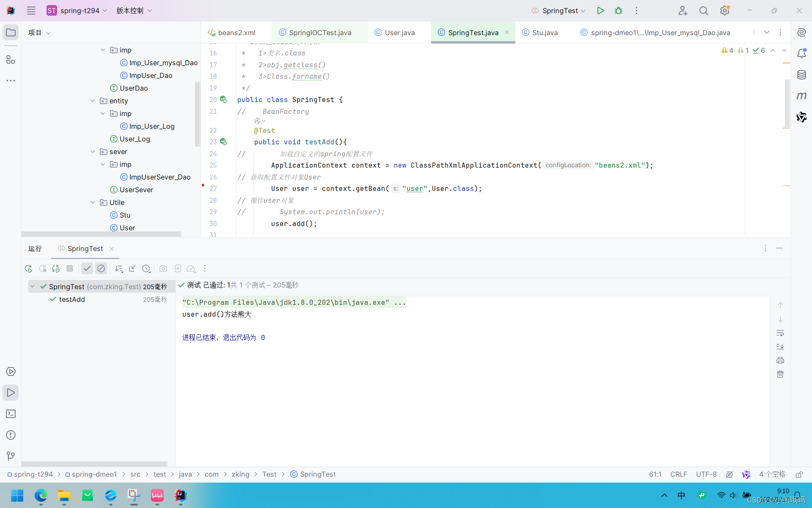Click the Debug bug icon

pos(618,11)
